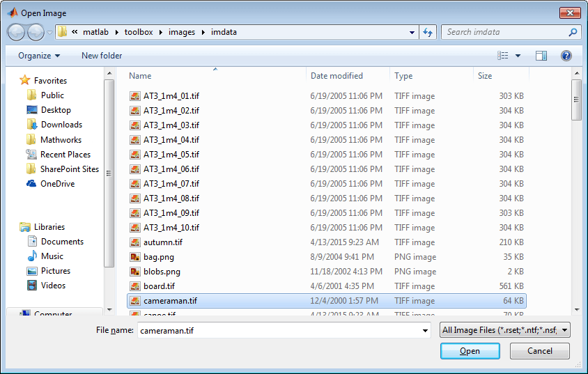This screenshot has width=588, height=374.
Task: Change view using the view icon
Action: click(502, 56)
